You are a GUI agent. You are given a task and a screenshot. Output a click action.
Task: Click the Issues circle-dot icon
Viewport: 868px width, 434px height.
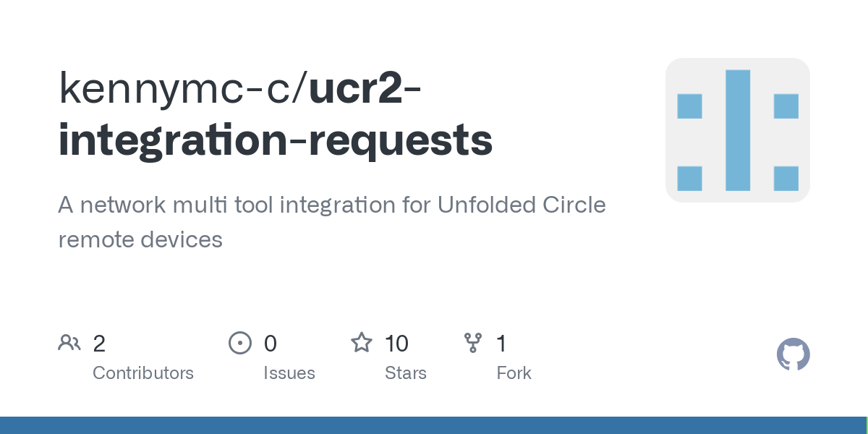click(x=239, y=343)
